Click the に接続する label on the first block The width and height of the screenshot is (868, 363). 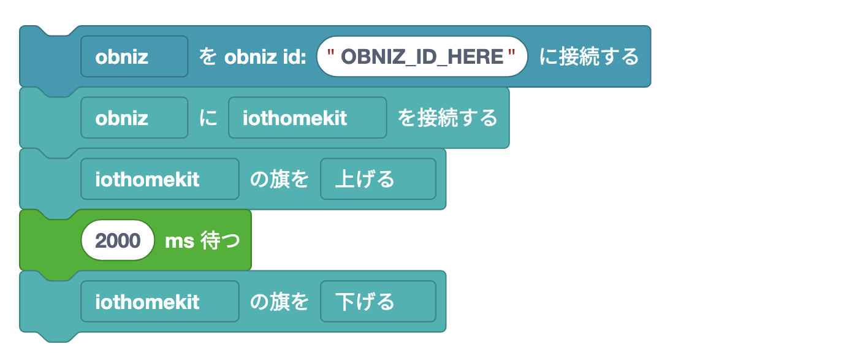pos(589,56)
